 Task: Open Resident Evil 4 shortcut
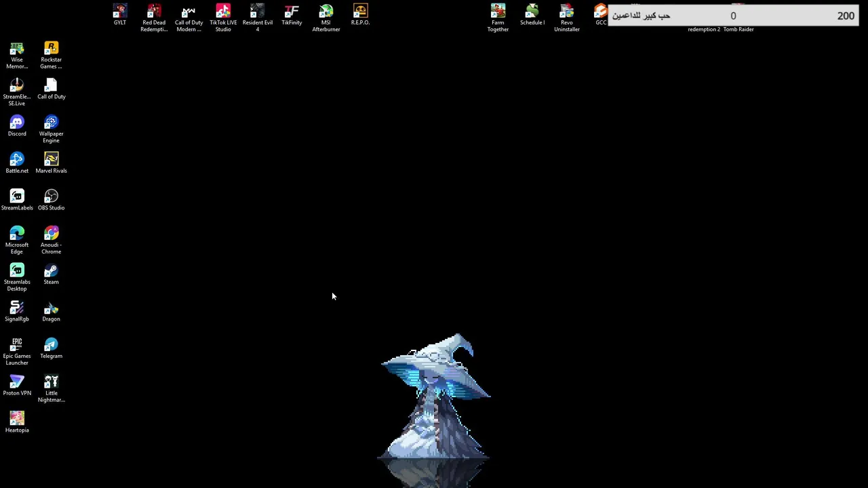click(257, 18)
